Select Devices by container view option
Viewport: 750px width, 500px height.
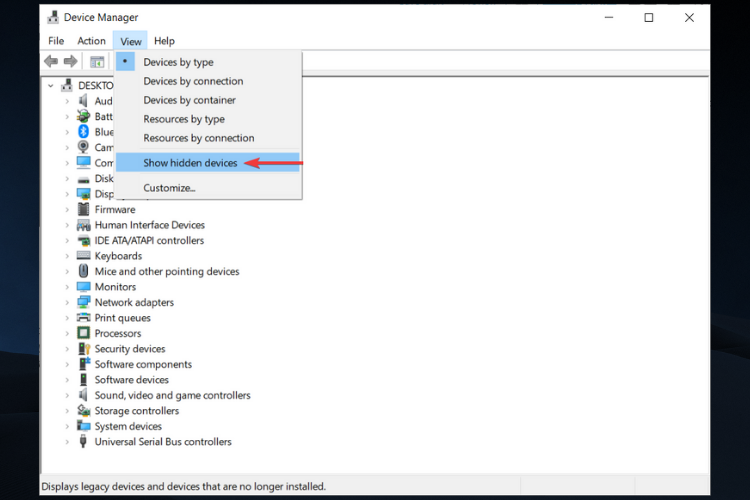coord(209,100)
